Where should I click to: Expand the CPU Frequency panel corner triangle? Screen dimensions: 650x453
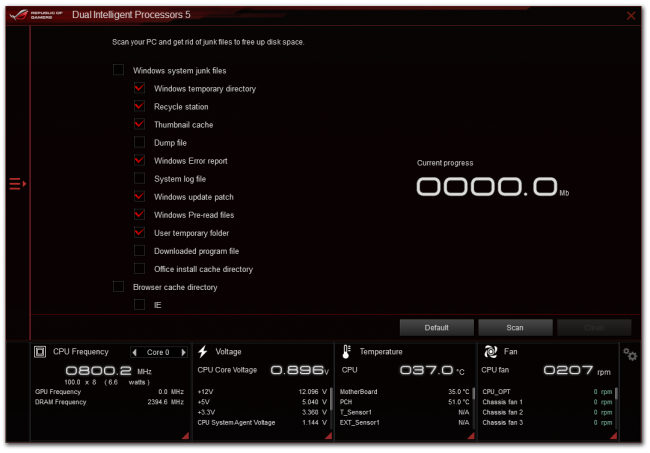pyautogui.click(x=186, y=435)
